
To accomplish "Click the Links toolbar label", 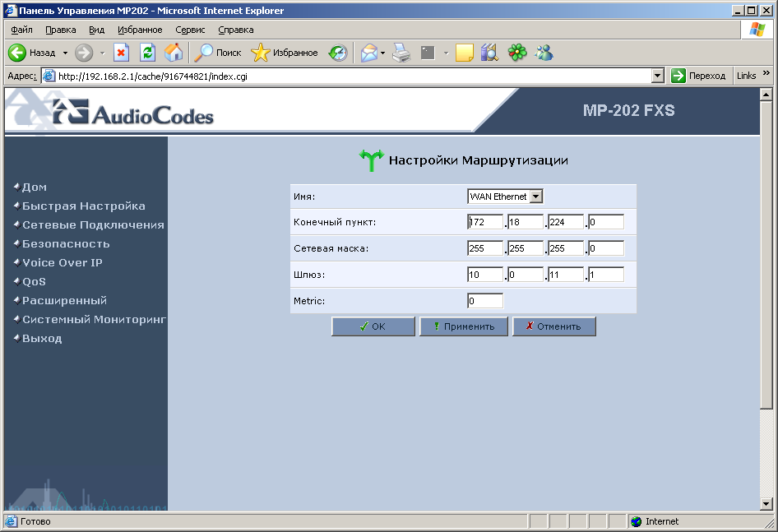I will click(x=746, y=76).
